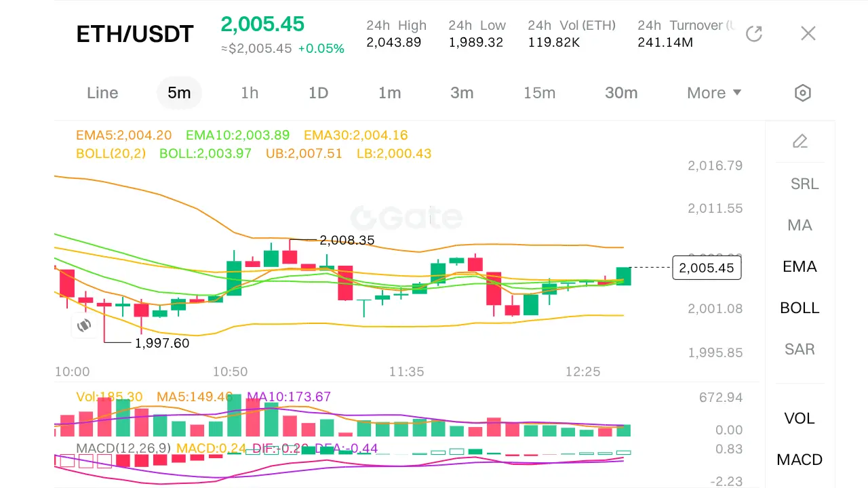Toggle the BOLL indicator
The image size is (868, 488).
tap(800, 308)
